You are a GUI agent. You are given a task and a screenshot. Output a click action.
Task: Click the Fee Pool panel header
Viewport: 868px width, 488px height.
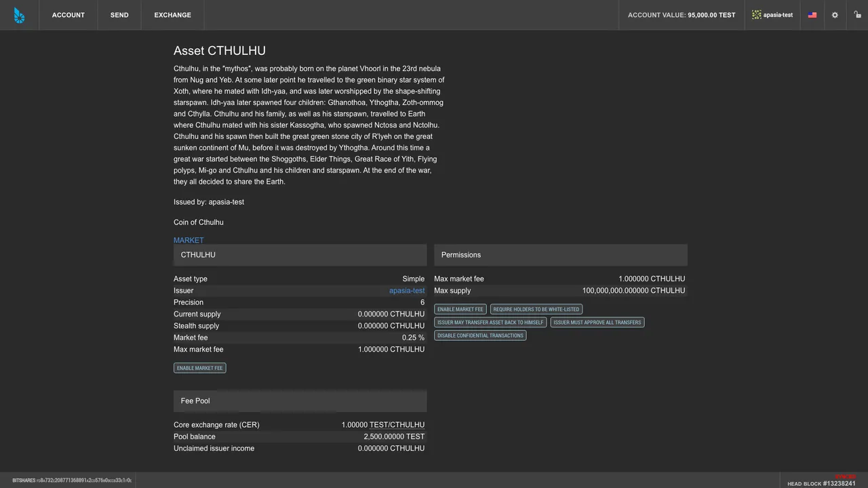(x=300, y=401)
